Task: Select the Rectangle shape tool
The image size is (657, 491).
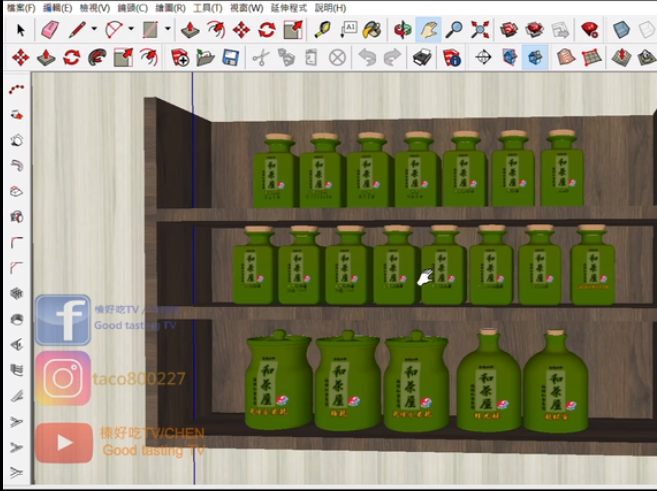Action: pyautogui.click(x=150, y=30)
